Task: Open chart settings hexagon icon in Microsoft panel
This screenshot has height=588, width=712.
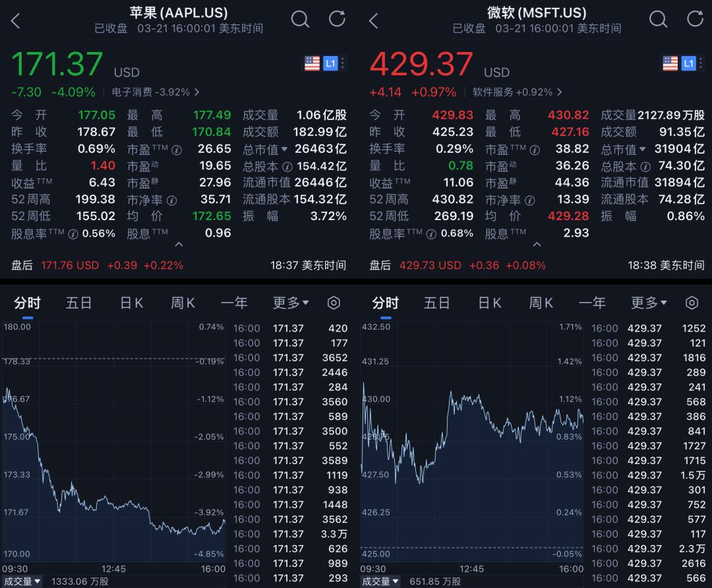Action: [692, 303]
